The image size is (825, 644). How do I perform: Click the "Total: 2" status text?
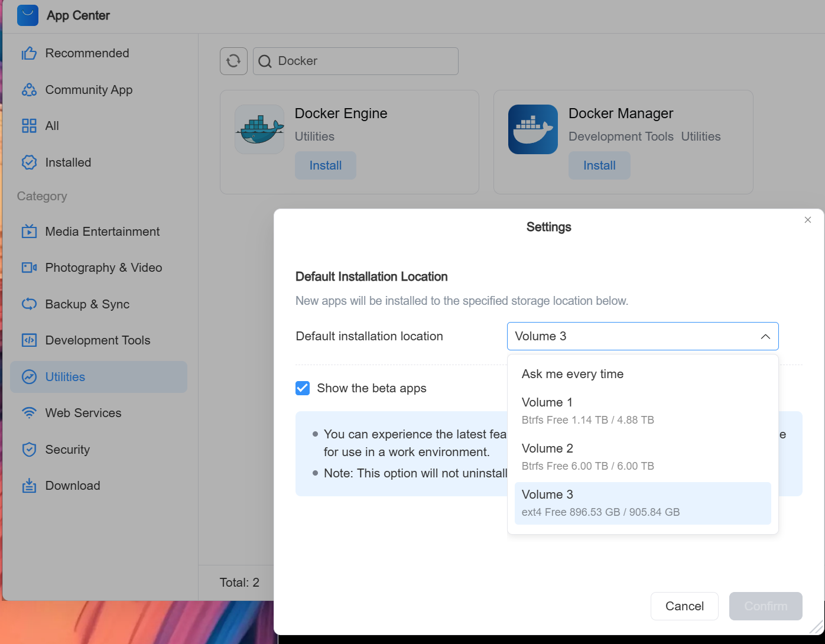239,583
